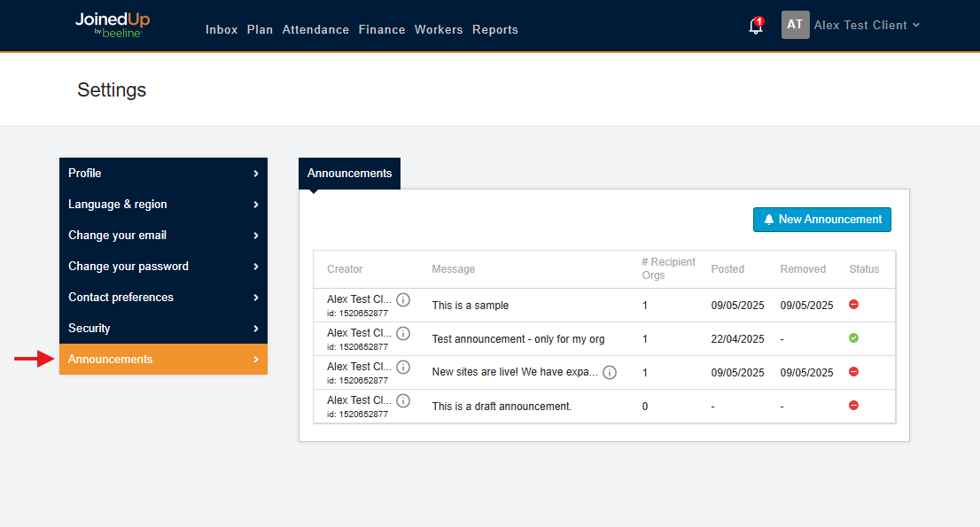Click info icon beside 'Test announcement' creator
980x527 pixels.
403,333
